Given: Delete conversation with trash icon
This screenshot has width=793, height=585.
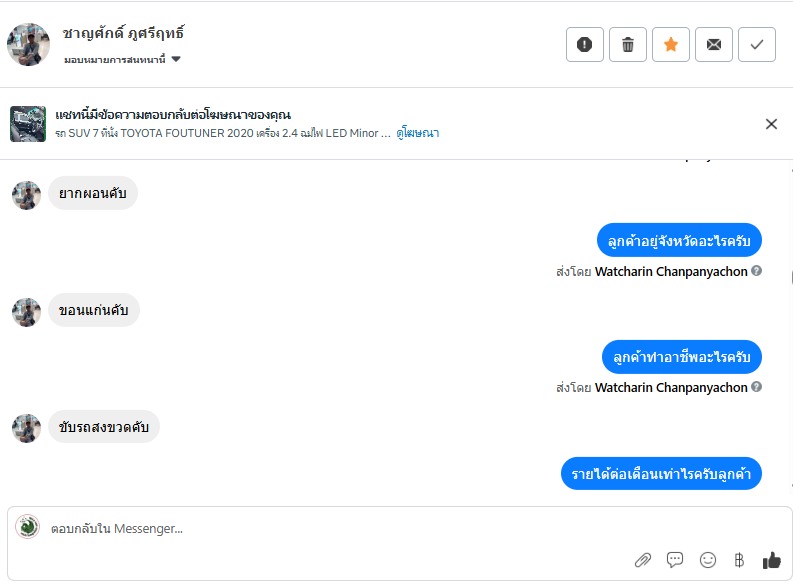Looking at the screenshot, I should point(628,44).
